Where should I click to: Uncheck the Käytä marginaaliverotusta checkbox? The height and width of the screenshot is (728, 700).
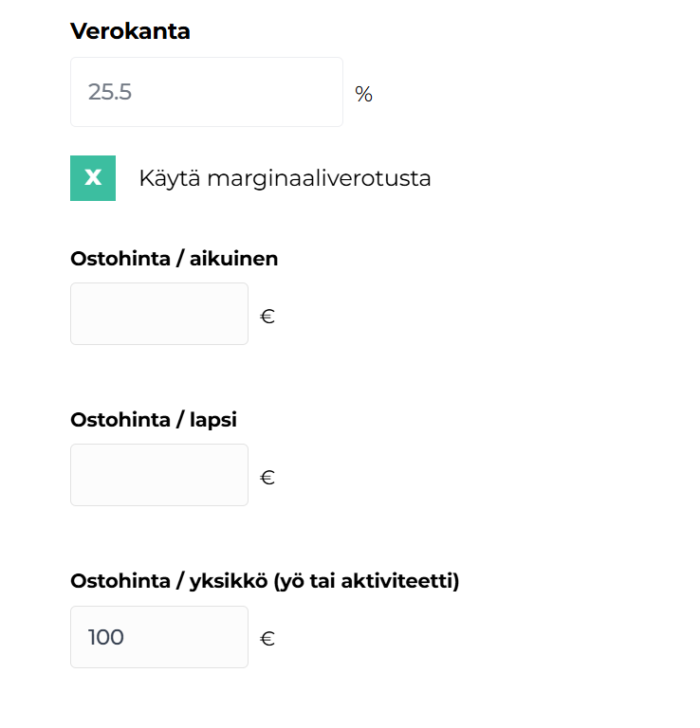[x=93, y=178]
